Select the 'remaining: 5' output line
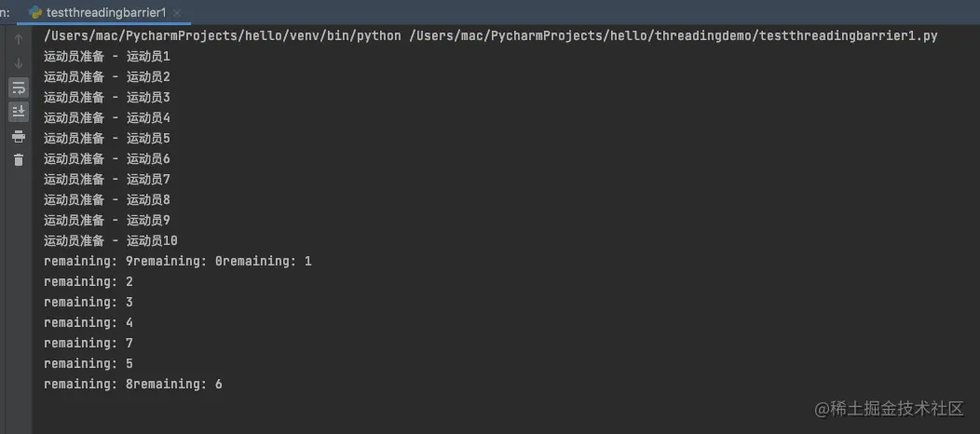The height and width of the screenshot is (434, 980). click(88, 363)
